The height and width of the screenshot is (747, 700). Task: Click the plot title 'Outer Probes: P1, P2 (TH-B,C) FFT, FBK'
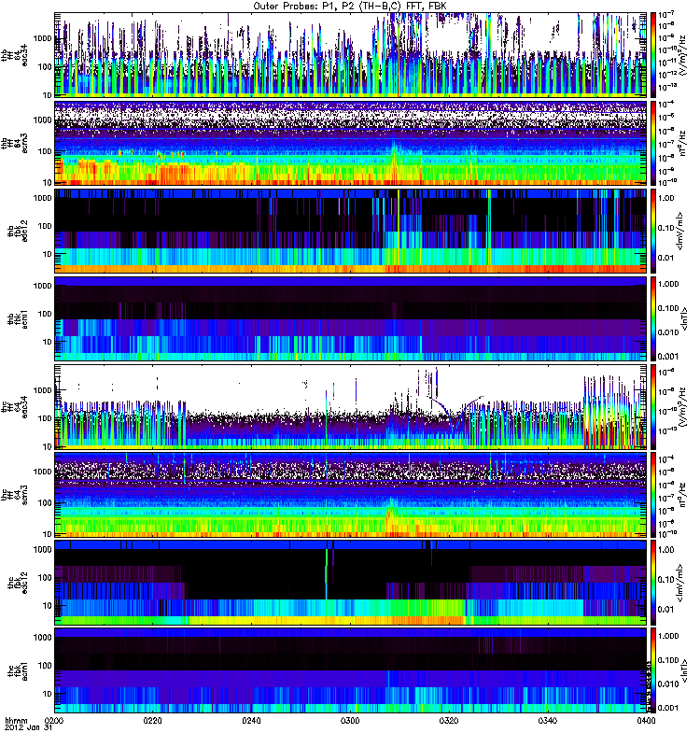coord(350,7)
